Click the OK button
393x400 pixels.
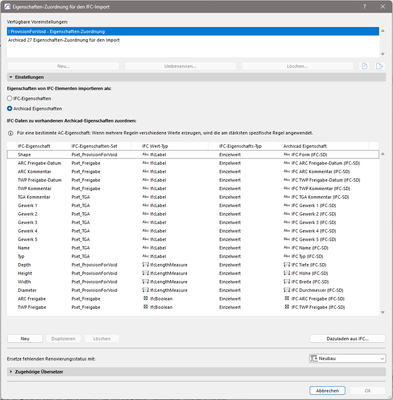(368, 391)
